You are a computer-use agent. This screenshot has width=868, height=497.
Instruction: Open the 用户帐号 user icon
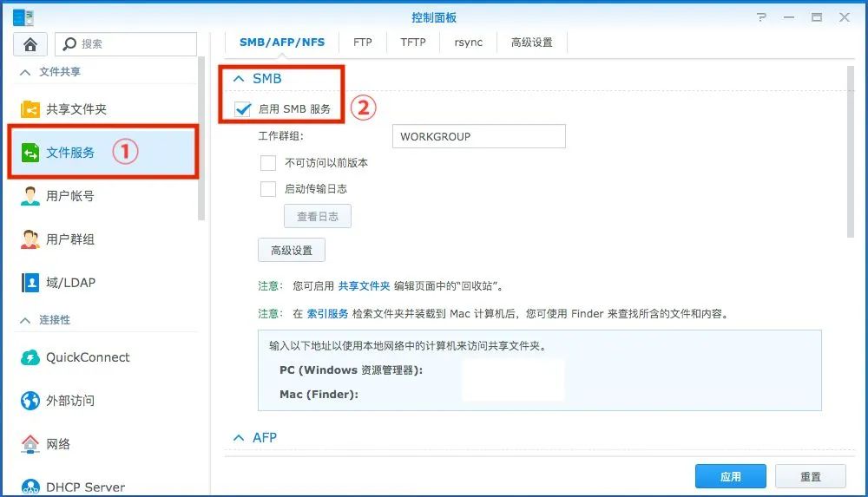(30, 196)
